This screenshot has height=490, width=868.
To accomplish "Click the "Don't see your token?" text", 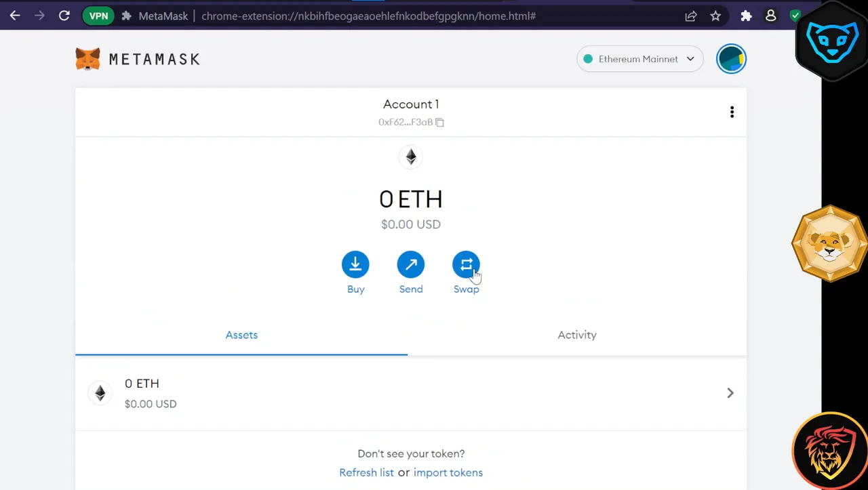I will coord(411,453).
